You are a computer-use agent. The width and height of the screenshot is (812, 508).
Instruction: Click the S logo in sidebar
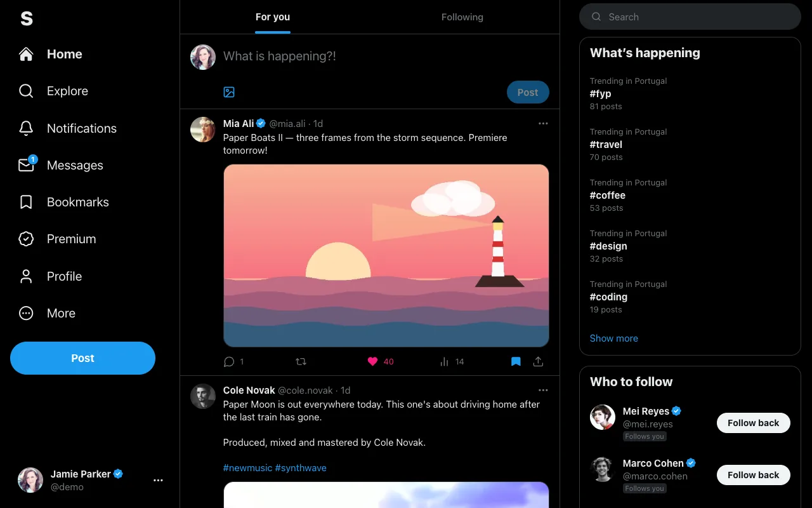pyautogui.click(x=27, y=18)
